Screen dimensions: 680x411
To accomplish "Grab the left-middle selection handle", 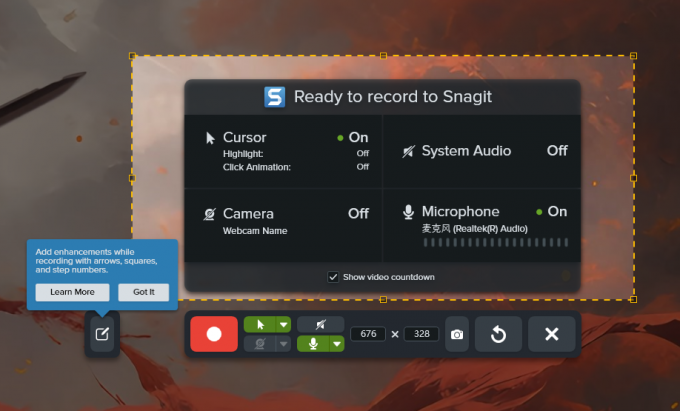I will click(x=132, y=178).
